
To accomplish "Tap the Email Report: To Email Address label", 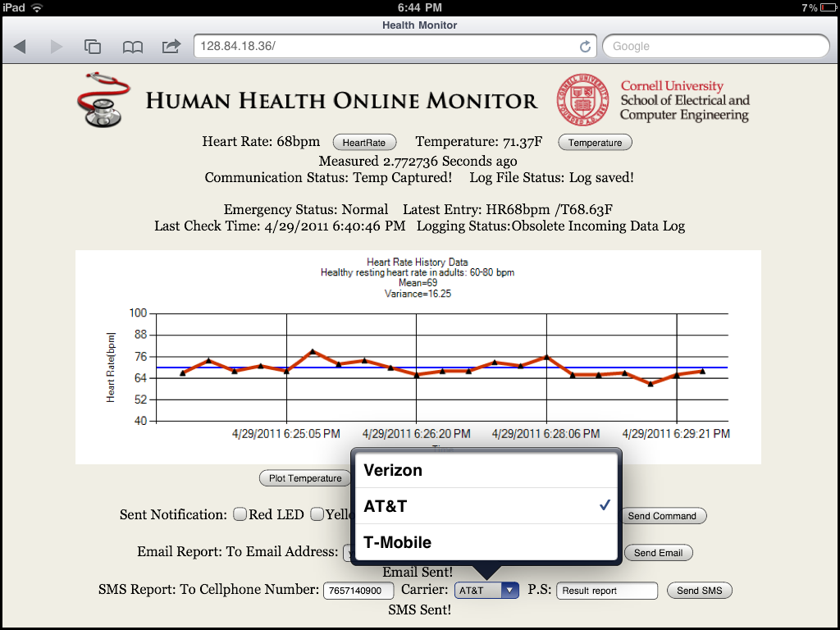I will (x=237, y=552).
